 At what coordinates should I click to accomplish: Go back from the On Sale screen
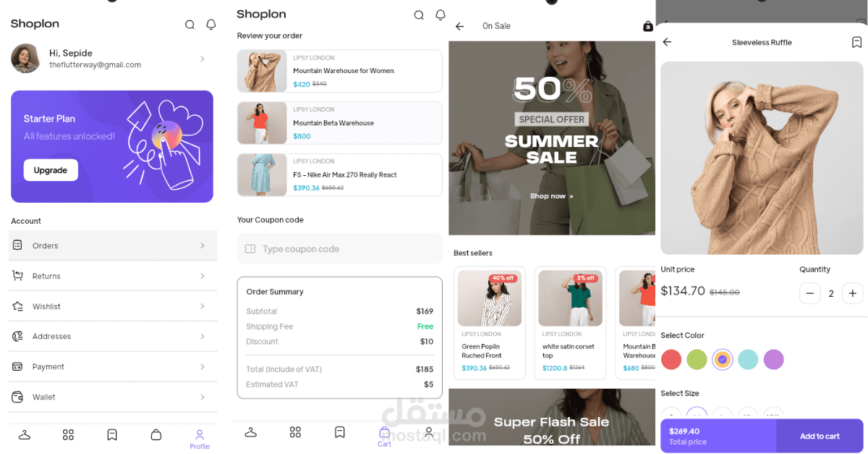click(x=459, y=26)
